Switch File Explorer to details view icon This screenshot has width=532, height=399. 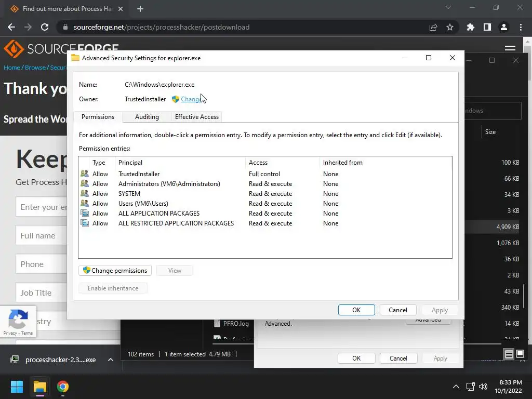[x=509, y=354]
